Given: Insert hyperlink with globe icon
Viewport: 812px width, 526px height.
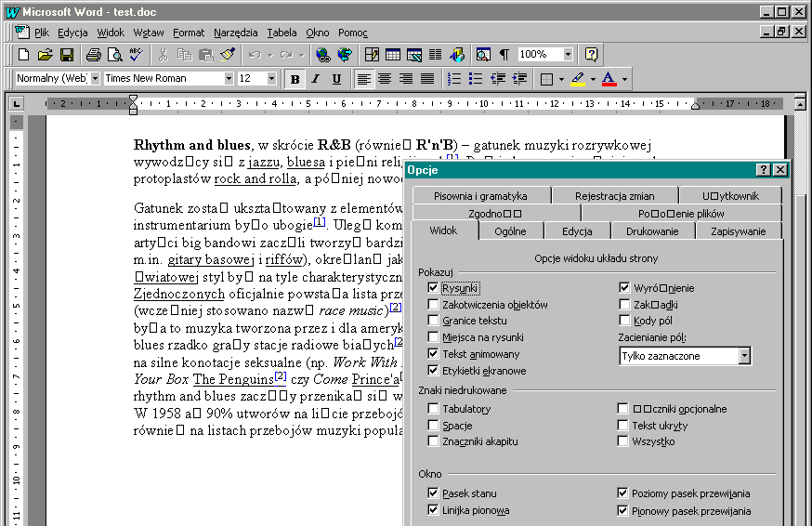Looking at the screenshot, I should [x=323, y=55].
